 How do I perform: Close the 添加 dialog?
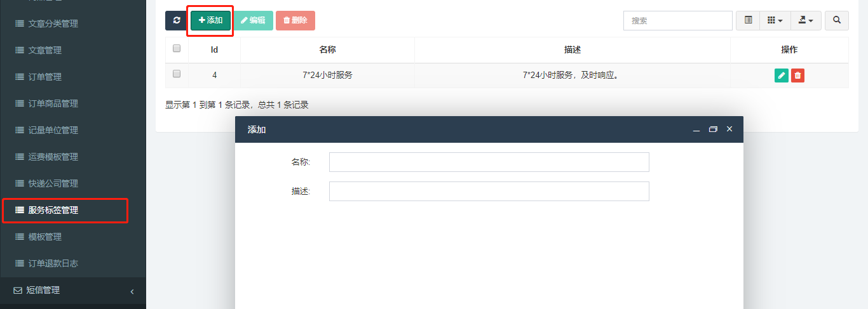(729, 129)
